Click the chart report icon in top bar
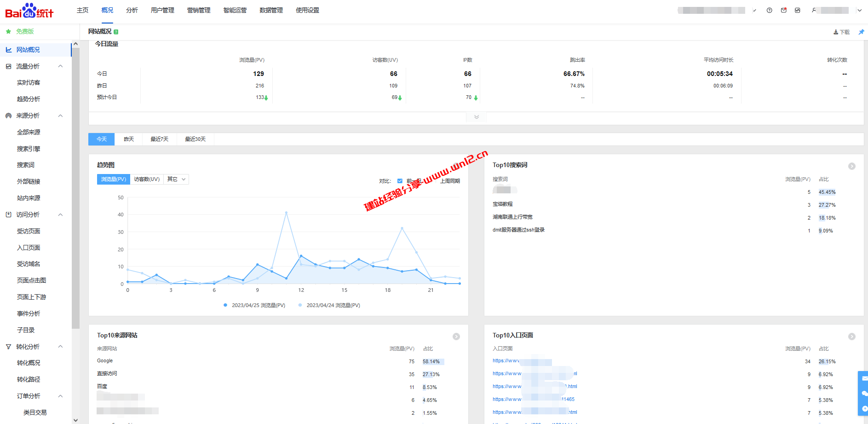Screen dimensions: 868x424 [797, 10]
